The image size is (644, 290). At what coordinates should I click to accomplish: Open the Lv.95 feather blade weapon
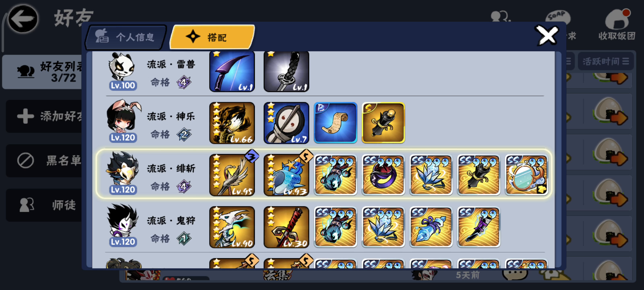[232, 175]
